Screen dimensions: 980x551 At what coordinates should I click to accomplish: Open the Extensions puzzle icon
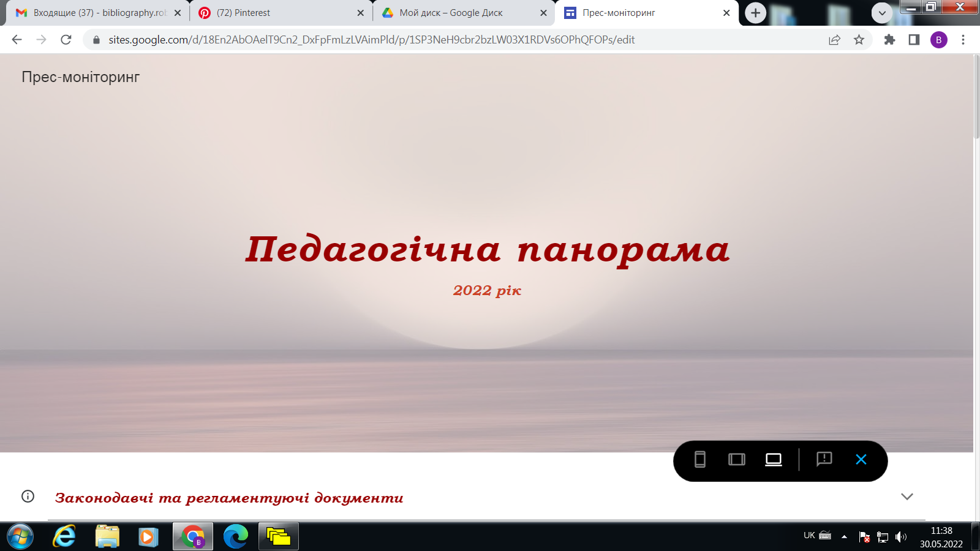pos(889,40)
